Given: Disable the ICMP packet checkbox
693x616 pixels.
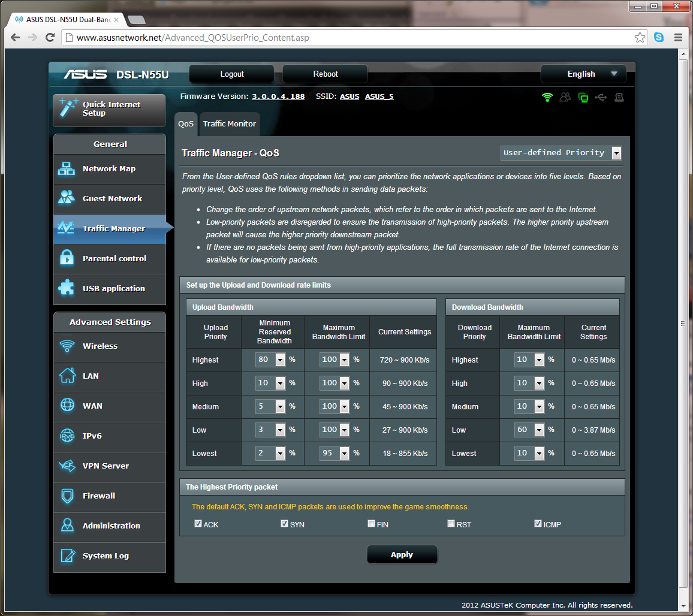Looking at the screenshot, I should pos(538,523).
